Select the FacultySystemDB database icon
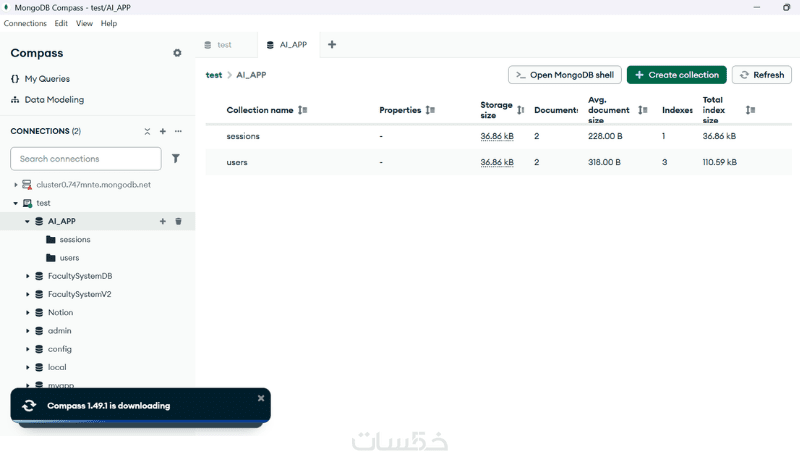800x460 pixels. pyautogui.click(x=39, y=276)
